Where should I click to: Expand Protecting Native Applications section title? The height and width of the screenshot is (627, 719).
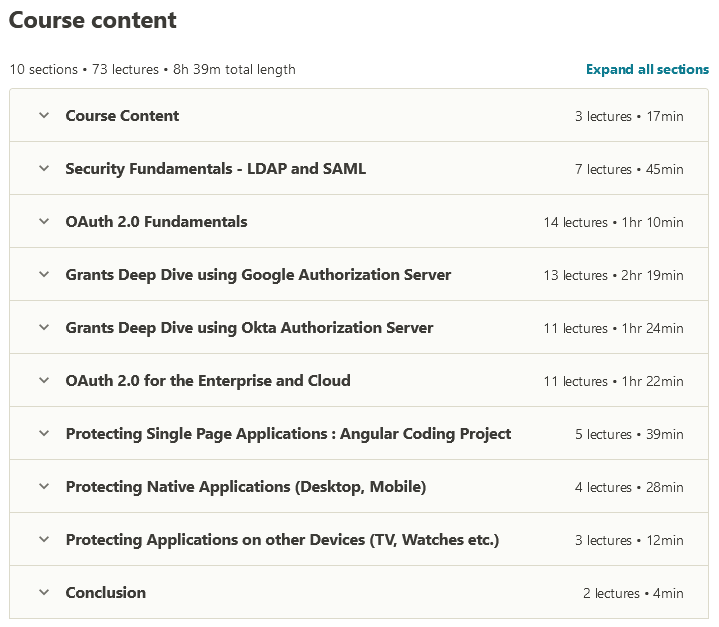[x=245, y=487]
